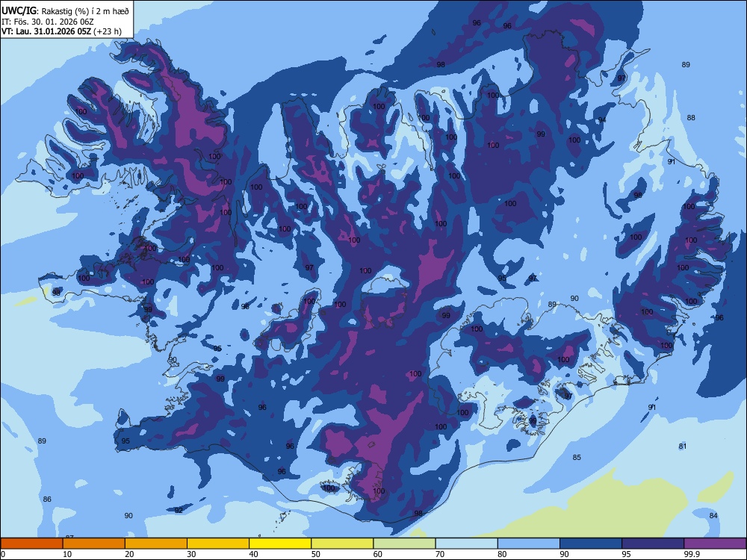Click the 'VT: Lau. 31.01.2026 05Z (+23 h)' line
This screenshot has width=747, height=560.
click(61, 31)
